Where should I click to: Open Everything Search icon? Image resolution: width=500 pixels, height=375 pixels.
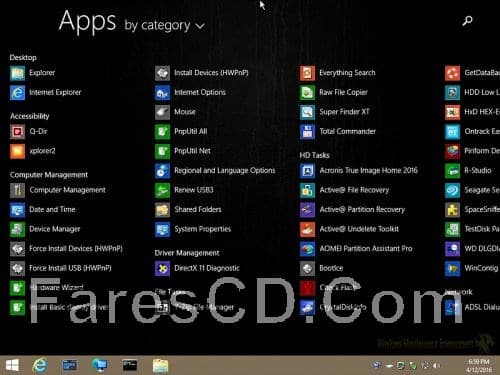point(307,73)
